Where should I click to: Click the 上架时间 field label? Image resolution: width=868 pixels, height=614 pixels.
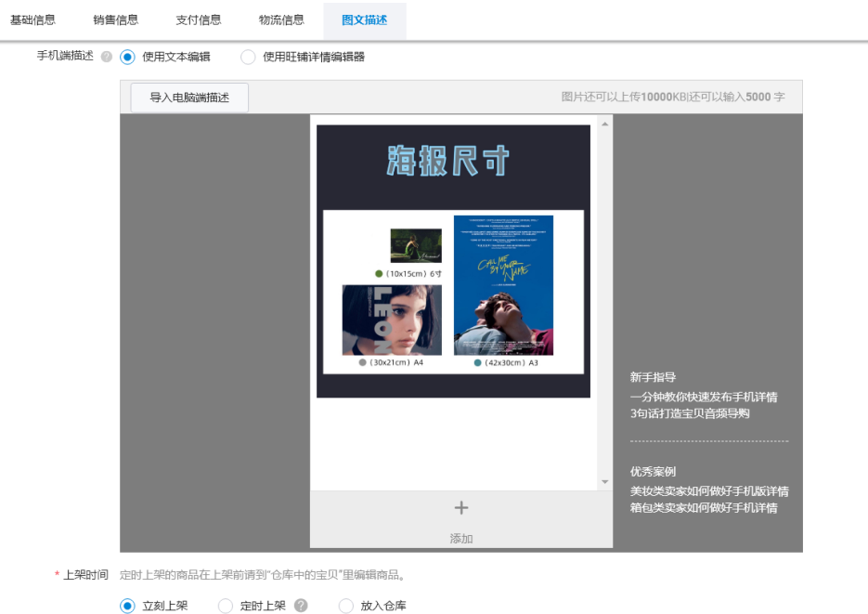coord(85,575)
